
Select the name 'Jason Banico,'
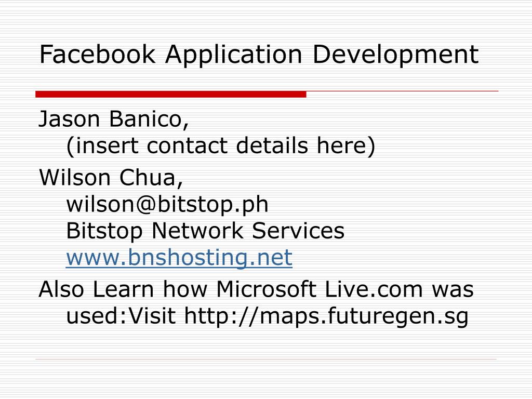pyautogui.click(x=114, y=119)
